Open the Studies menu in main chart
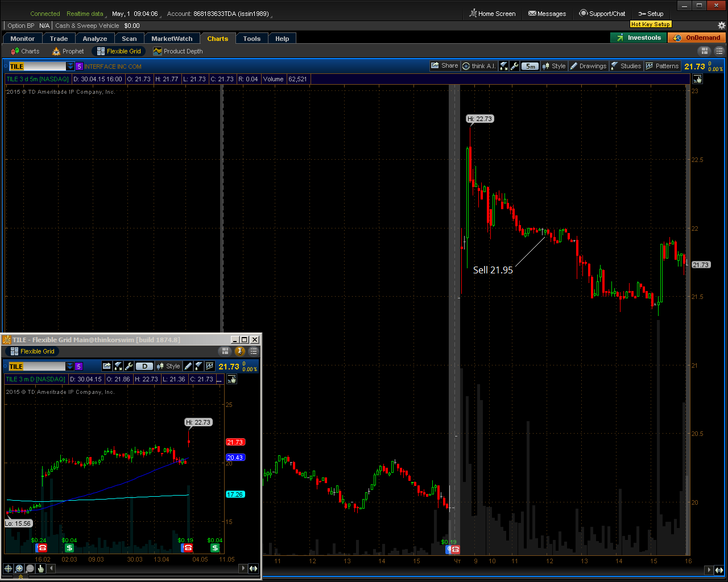The width and height of the screenshot is (728, 582). tap(626, 66)
